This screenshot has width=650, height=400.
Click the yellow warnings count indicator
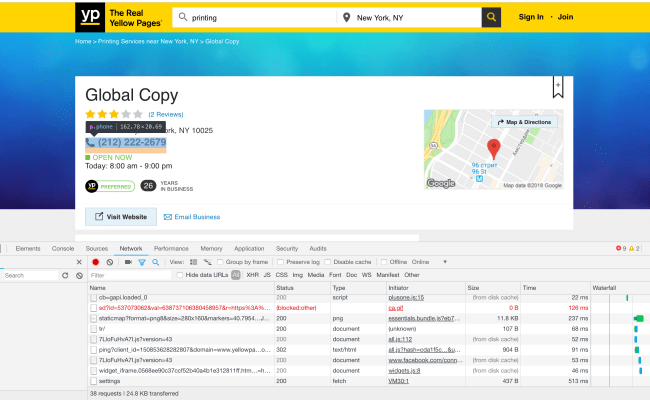click(634, 249)
